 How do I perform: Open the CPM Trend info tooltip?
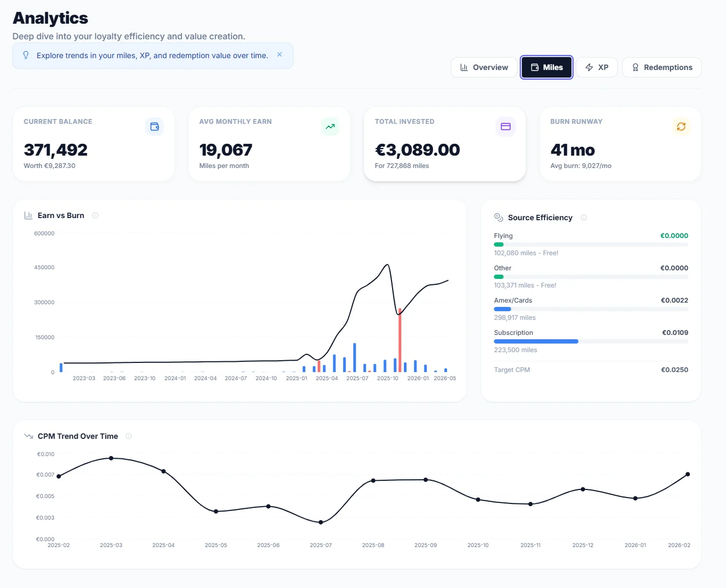[x=129, y=436]
